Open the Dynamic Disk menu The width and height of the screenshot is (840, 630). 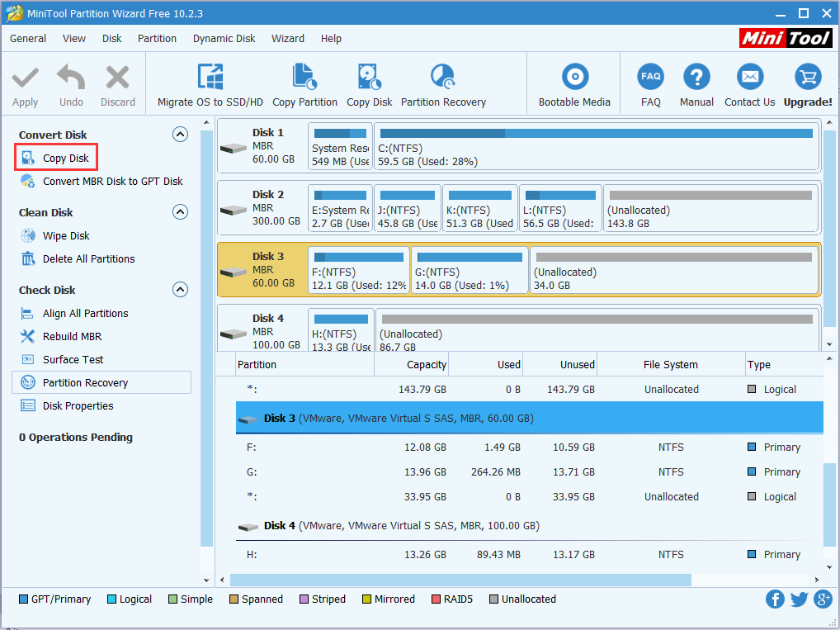click(224, 39)
